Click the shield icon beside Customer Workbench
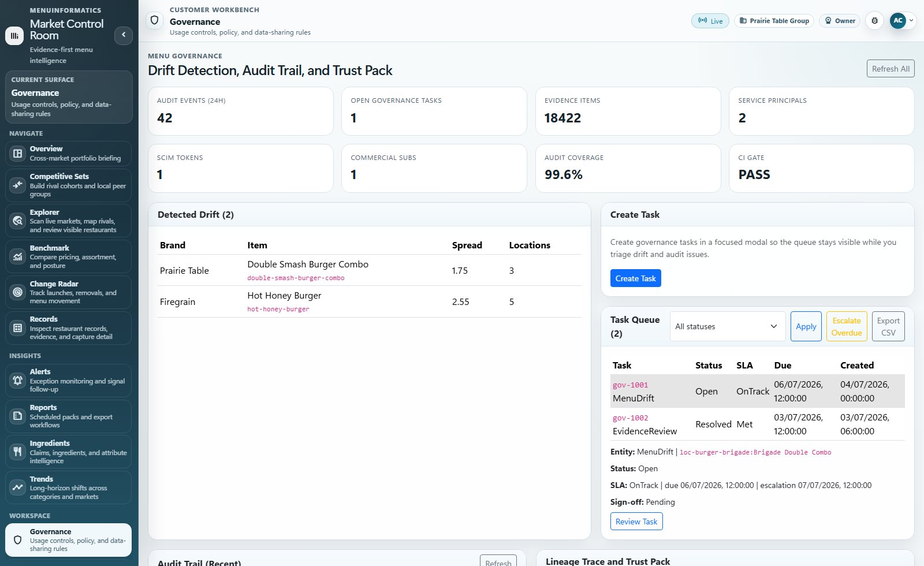 (x=154, y=21)
